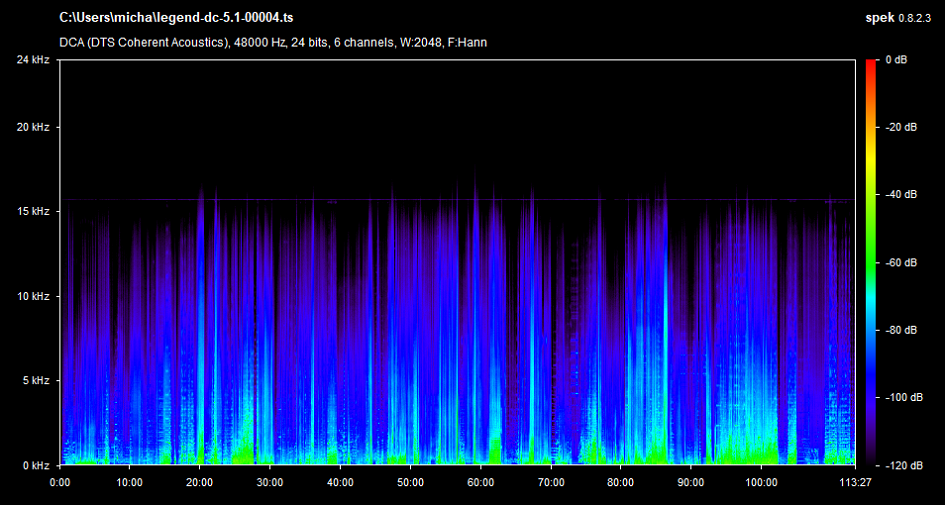Select the -60 dB scale label

point(901,263)
